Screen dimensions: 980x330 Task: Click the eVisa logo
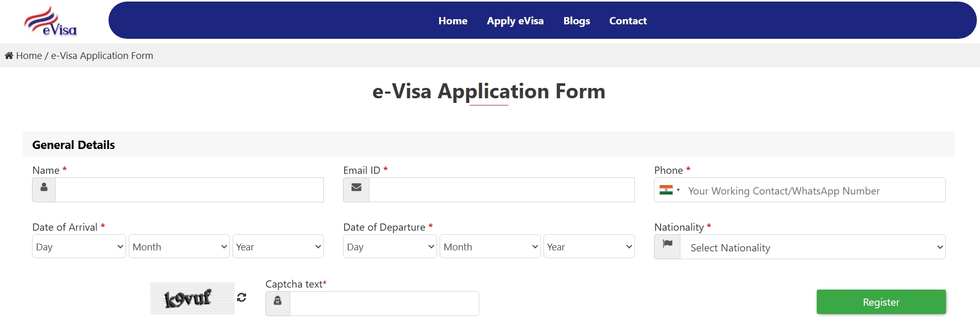coord(50,22)
